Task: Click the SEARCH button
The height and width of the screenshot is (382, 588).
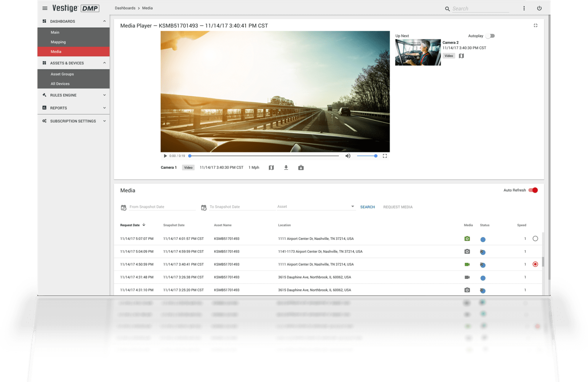Action: [x=367, y=207]
